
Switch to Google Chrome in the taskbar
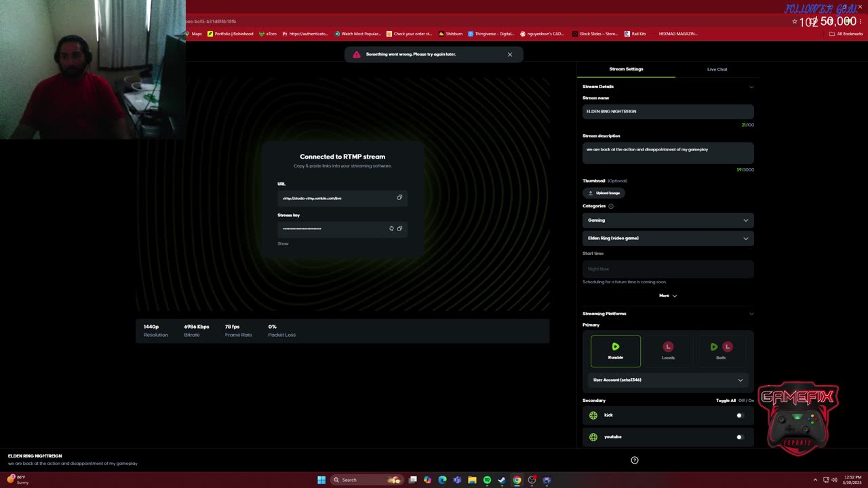point(517,480)
